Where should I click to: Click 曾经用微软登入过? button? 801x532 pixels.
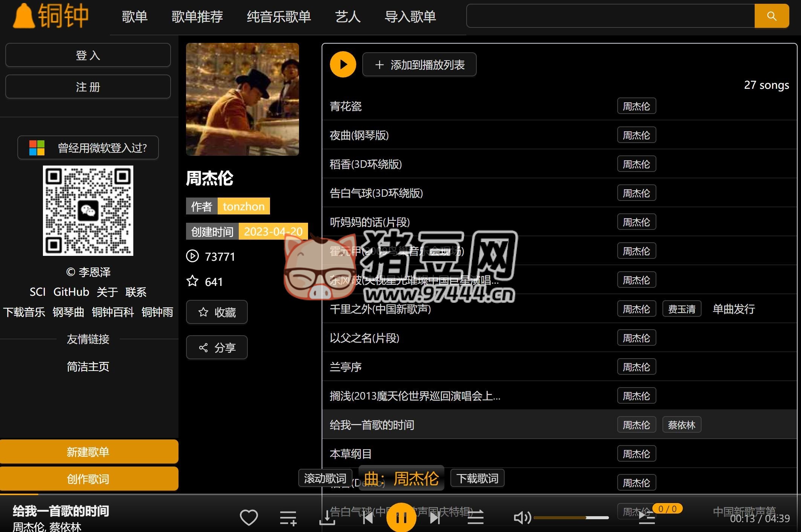(88, 147)
